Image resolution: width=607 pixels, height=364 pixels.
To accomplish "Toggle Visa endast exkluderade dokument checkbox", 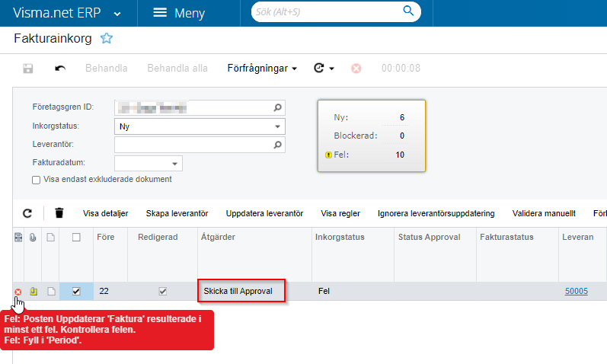I will pos(36,180).
